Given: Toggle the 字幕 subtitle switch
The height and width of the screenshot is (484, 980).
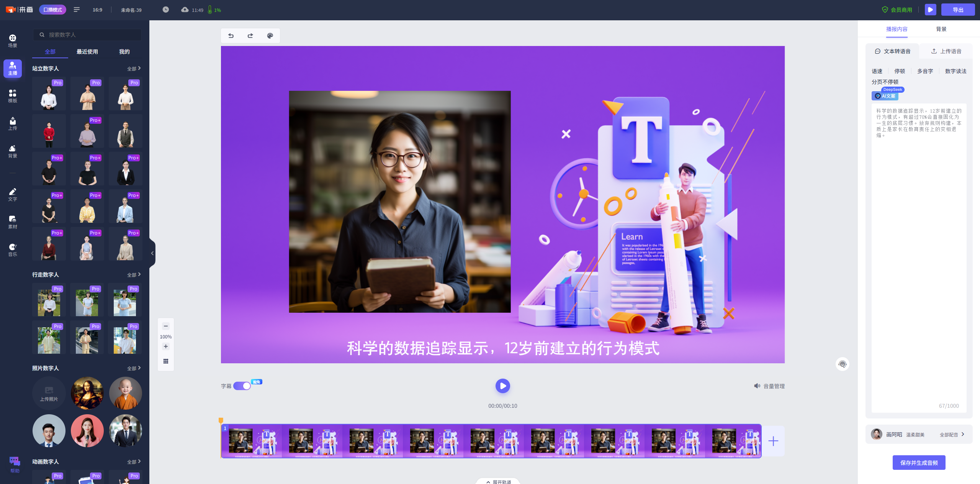Looking at the screenshot, I should 242,386.
